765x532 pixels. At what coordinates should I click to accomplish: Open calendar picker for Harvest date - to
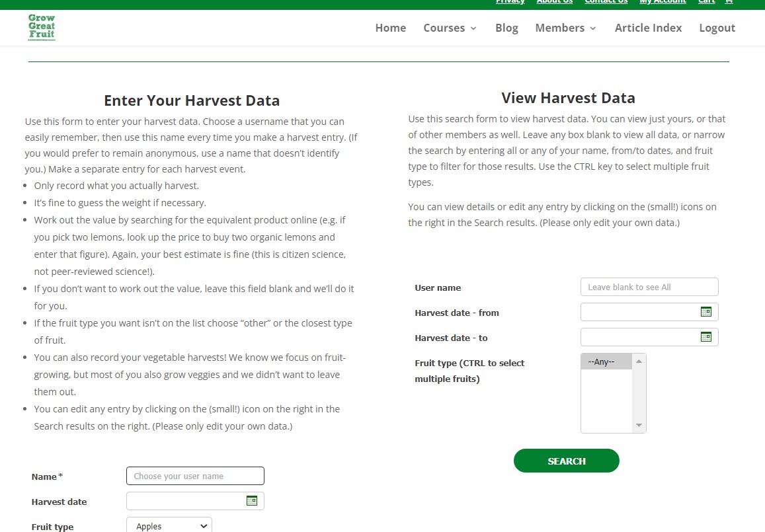(705, 337)
